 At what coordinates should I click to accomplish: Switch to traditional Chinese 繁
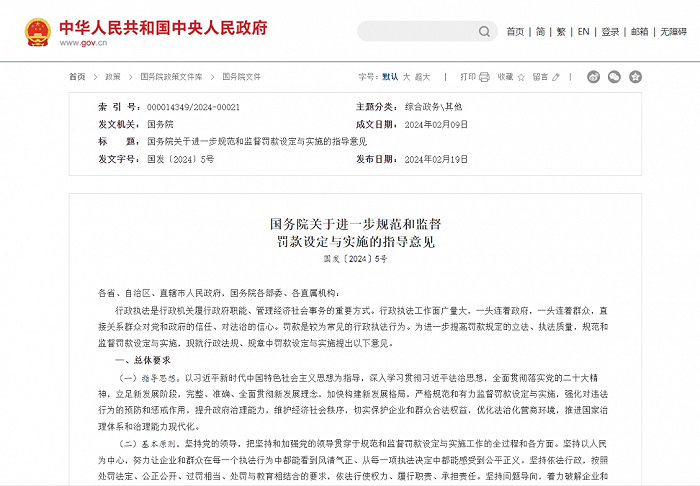tap(563, 32)
